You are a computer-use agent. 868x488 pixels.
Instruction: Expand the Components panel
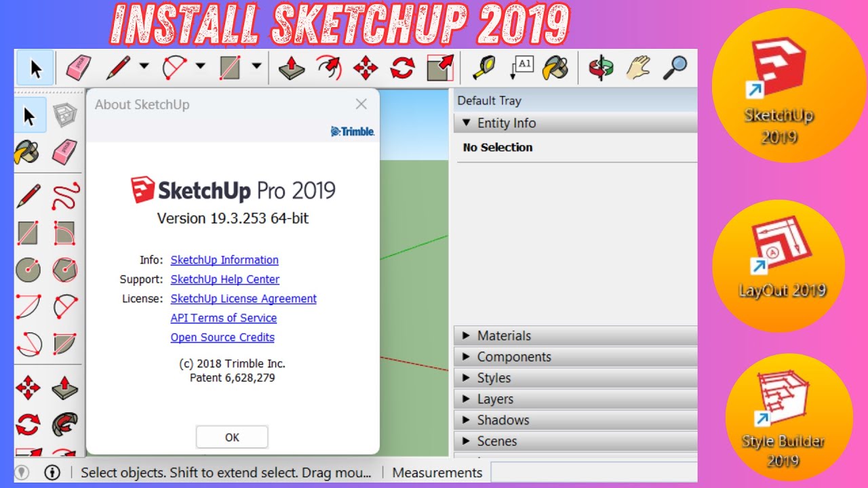575,357
